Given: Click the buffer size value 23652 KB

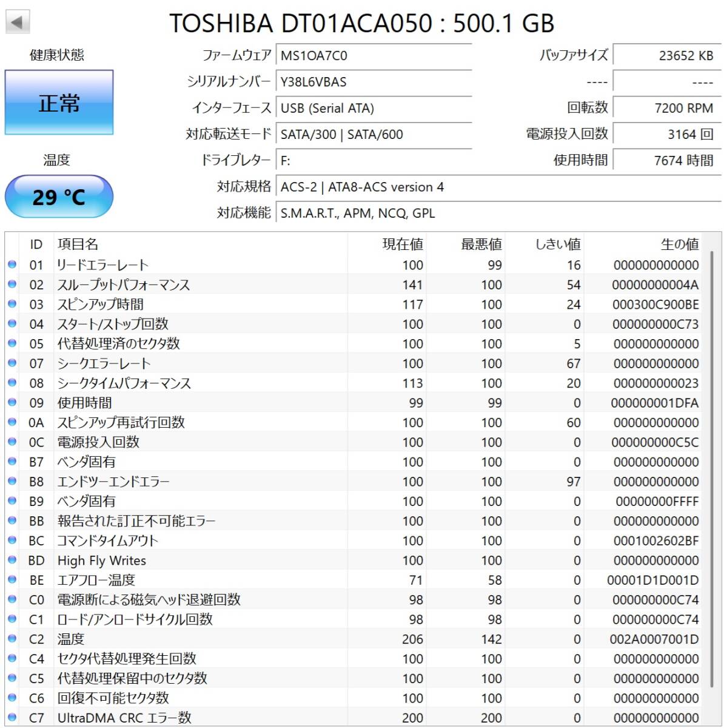Looking at the screenshot, I should 667,55.
